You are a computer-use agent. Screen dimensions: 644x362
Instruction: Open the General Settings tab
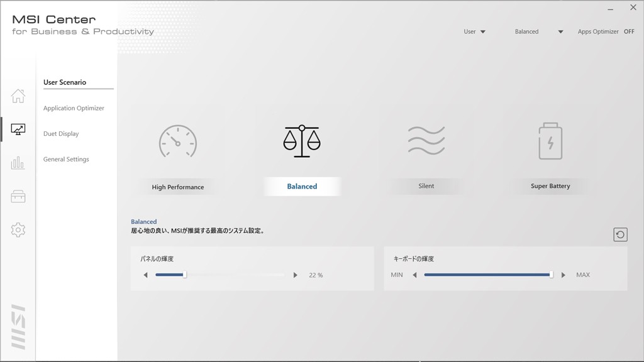click(x=66, y=159)
